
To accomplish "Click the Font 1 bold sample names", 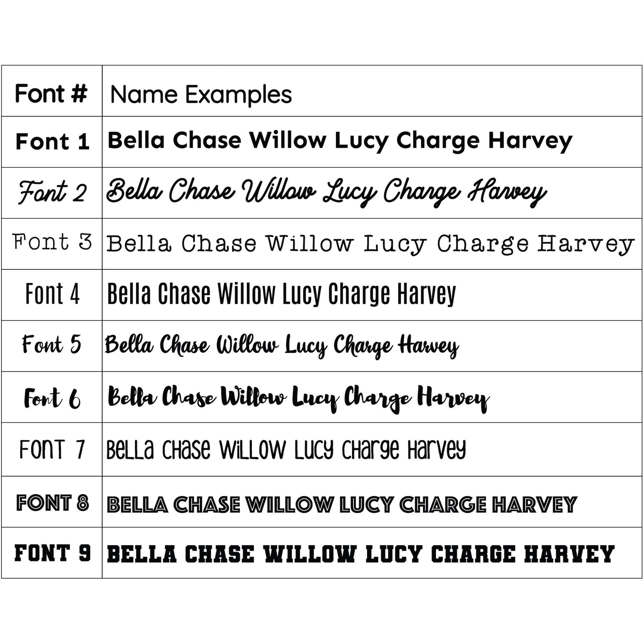I will [340, 142].
